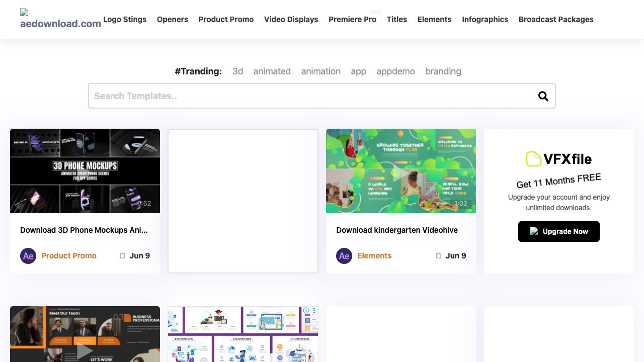The image size is (644, 362).
Task: Click the aedownload.com site logo
Action: pyautogui.click(x=60, y=19)
